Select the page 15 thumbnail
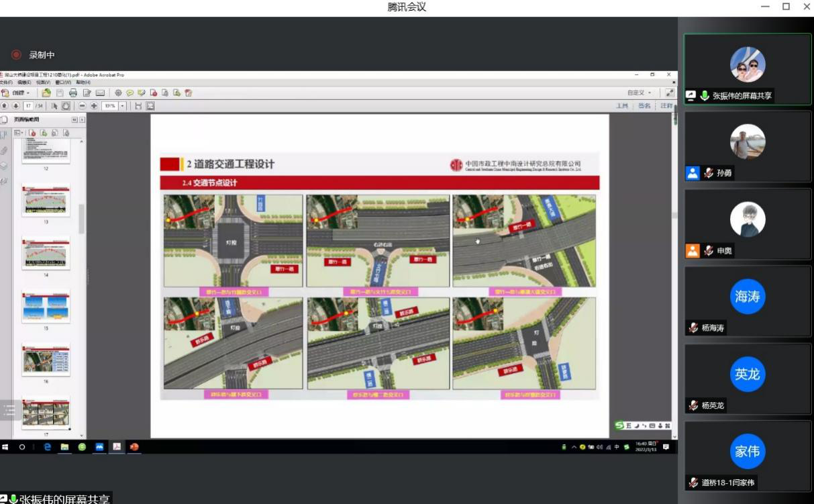 [x=46, y=305]
